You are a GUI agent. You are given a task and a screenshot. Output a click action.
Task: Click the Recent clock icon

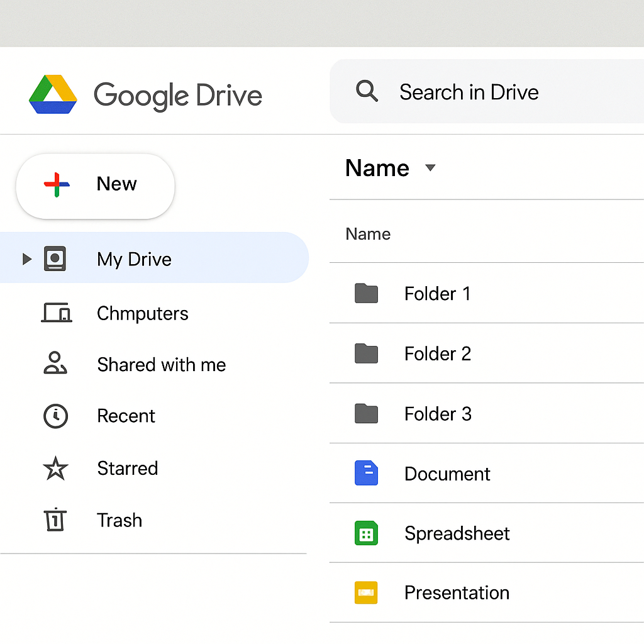pos(55,416)
